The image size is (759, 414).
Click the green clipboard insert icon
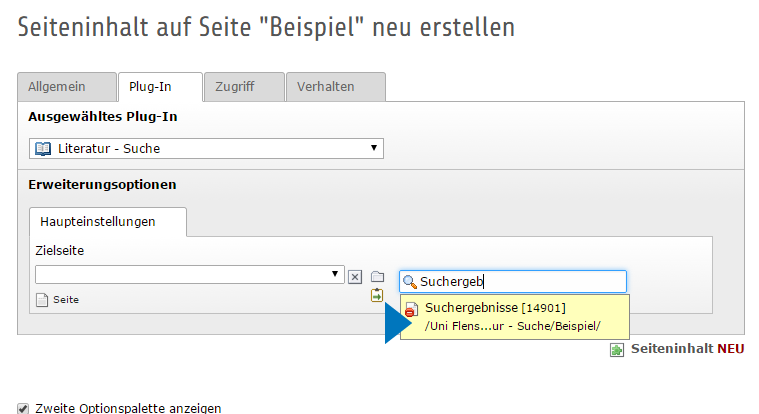[x=377, y=295]
